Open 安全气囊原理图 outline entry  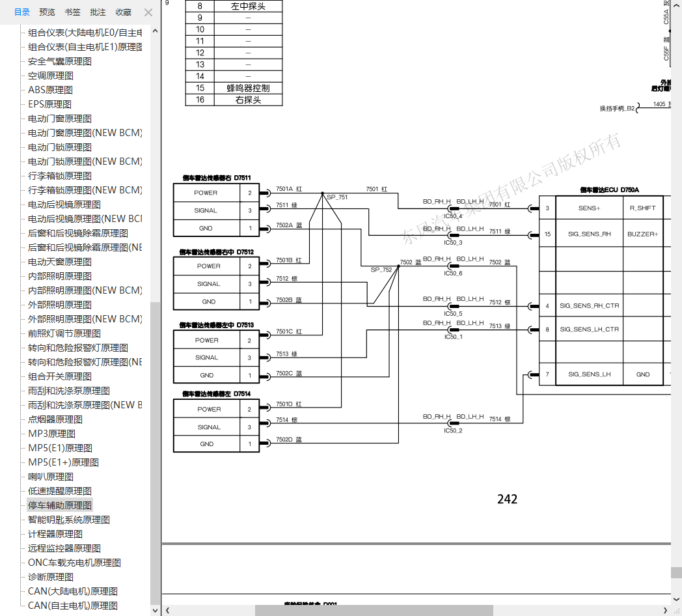click(x=60, y=61)
